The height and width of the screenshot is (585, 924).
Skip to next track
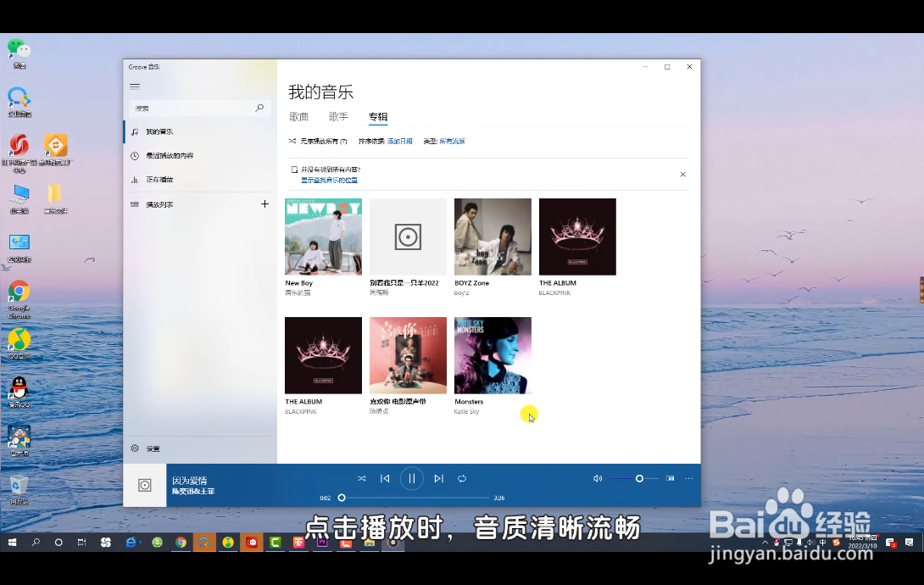point(438,478)
